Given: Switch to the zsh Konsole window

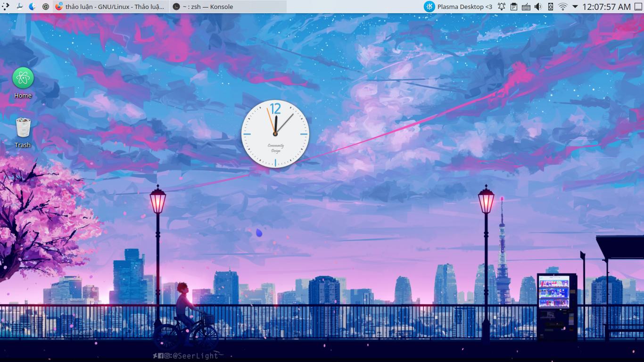Looking at the screenshot, I should (x=228, y=7).
